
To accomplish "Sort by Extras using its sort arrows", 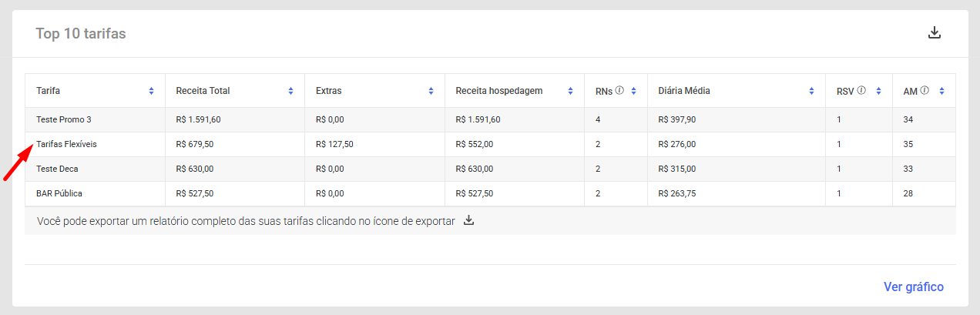I will [x=431, y=91].
